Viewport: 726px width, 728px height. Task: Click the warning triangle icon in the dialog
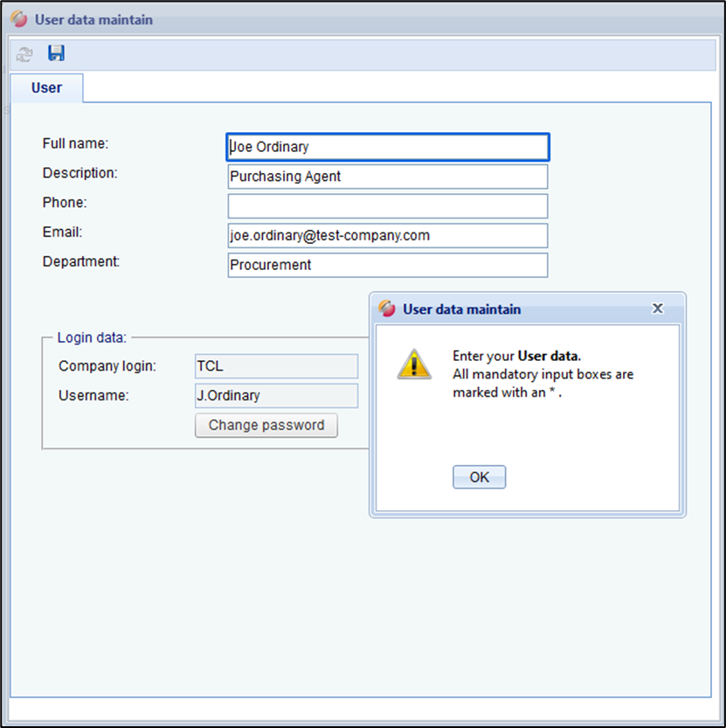point(414,364)
